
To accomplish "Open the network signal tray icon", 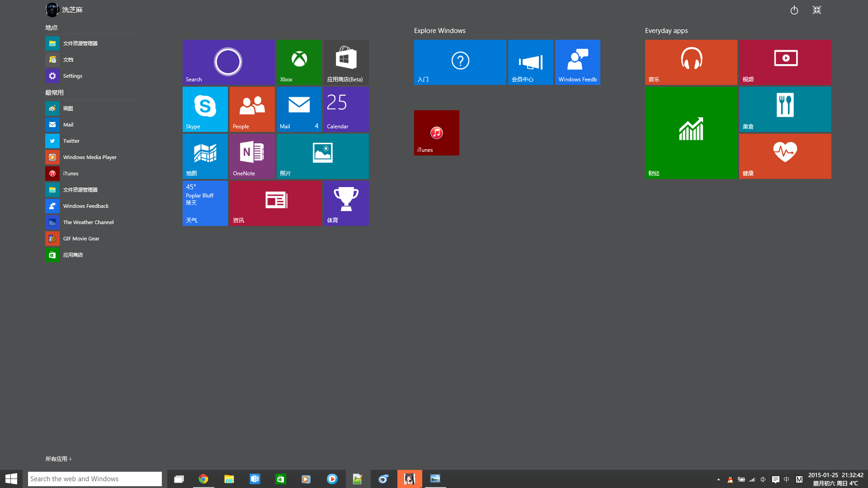I will tap(752, 479).
